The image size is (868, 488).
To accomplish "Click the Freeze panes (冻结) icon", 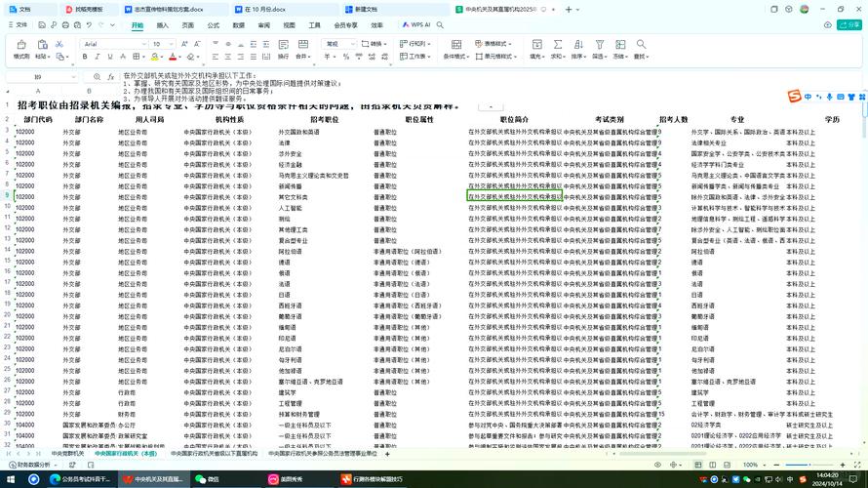I will tap(620, 45).
